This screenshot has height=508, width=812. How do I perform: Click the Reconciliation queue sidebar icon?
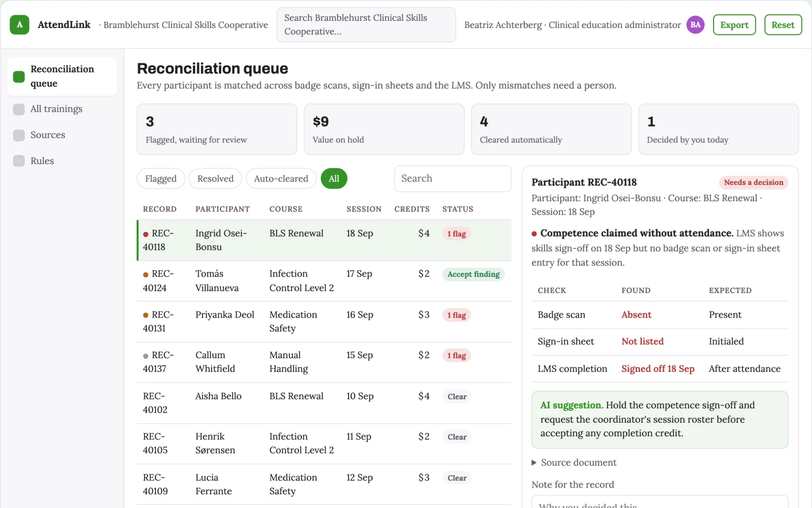pyautogui.click(x=19, y=77)
